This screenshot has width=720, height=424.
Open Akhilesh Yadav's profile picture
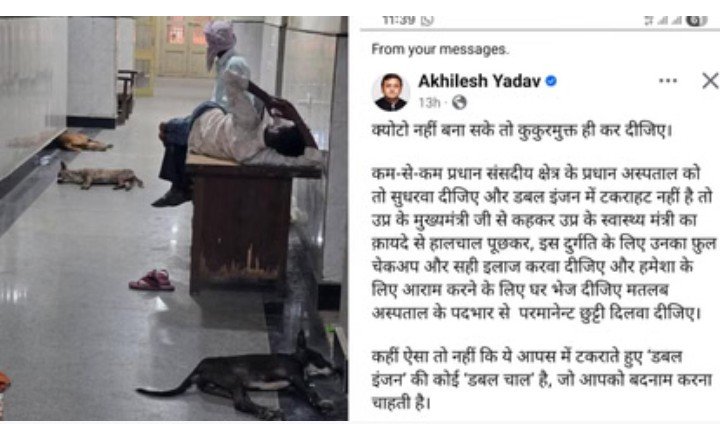pos(390,92)
